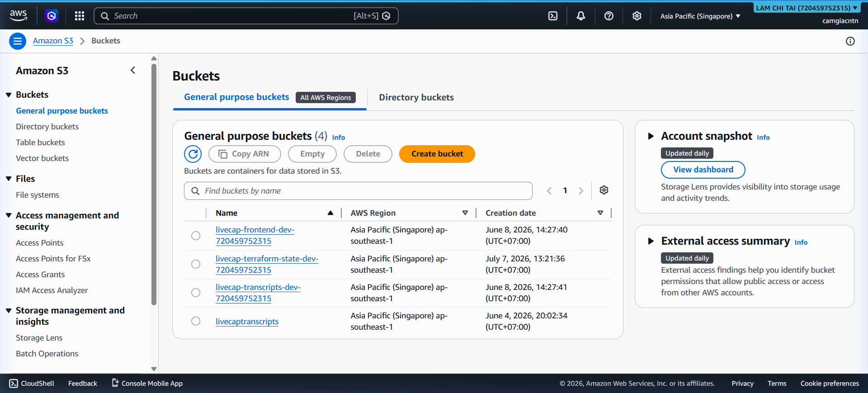Open the Asia Pacific (Singapore) region dropdown

coord(700,16)
